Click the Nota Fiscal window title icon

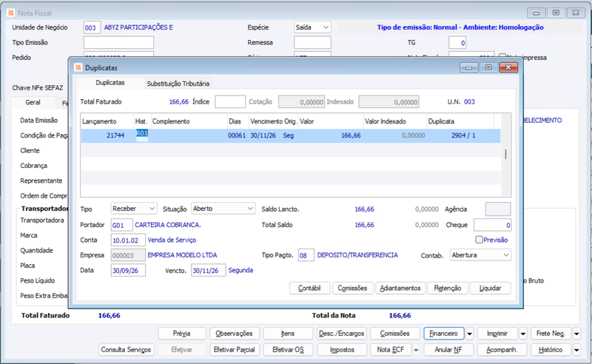[10, 13]
